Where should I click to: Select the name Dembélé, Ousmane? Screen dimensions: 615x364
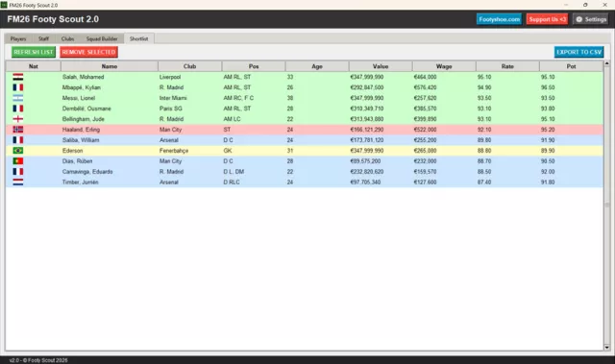tap(86, 109)
